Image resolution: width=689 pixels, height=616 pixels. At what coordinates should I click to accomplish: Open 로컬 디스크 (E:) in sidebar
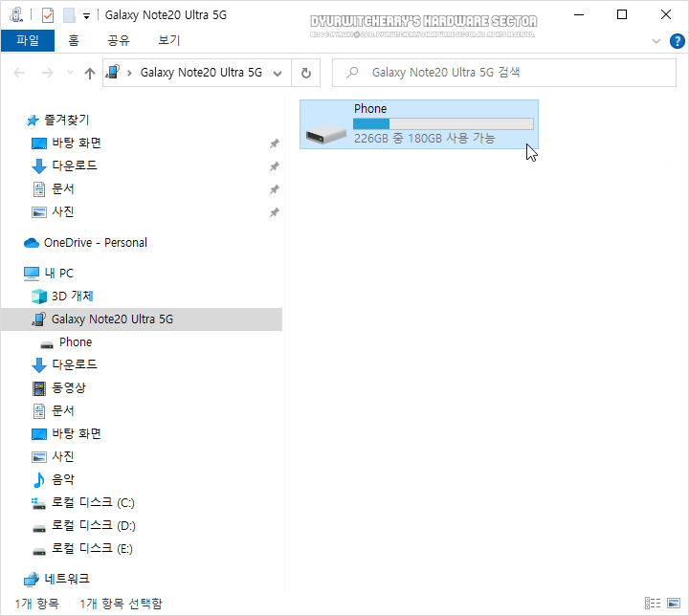click(x=92, y=548)
